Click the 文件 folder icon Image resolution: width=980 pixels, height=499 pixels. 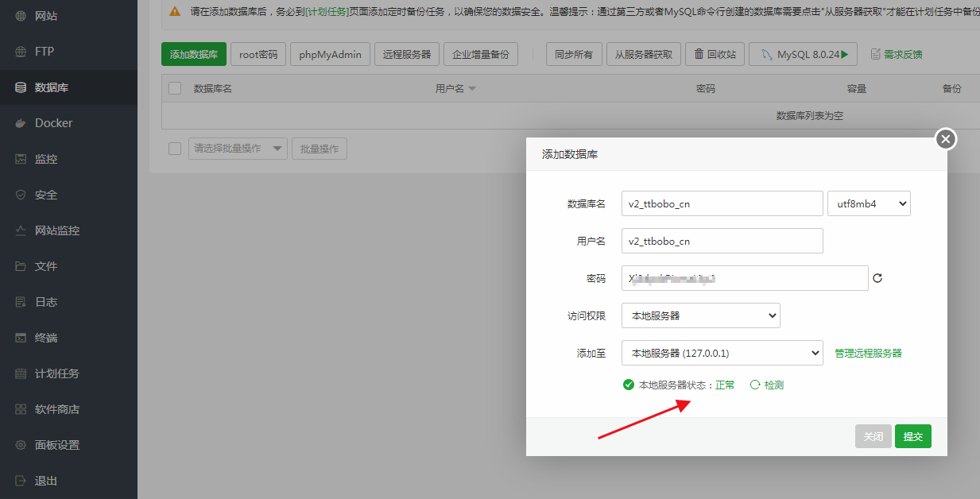tap(21, 266)
